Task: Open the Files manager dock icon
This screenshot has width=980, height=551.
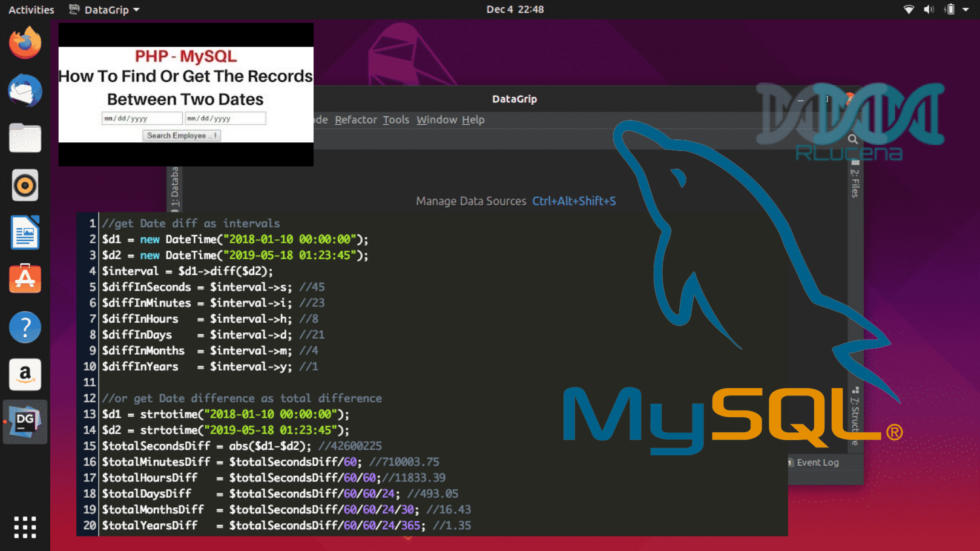Action: coord(25,138)
